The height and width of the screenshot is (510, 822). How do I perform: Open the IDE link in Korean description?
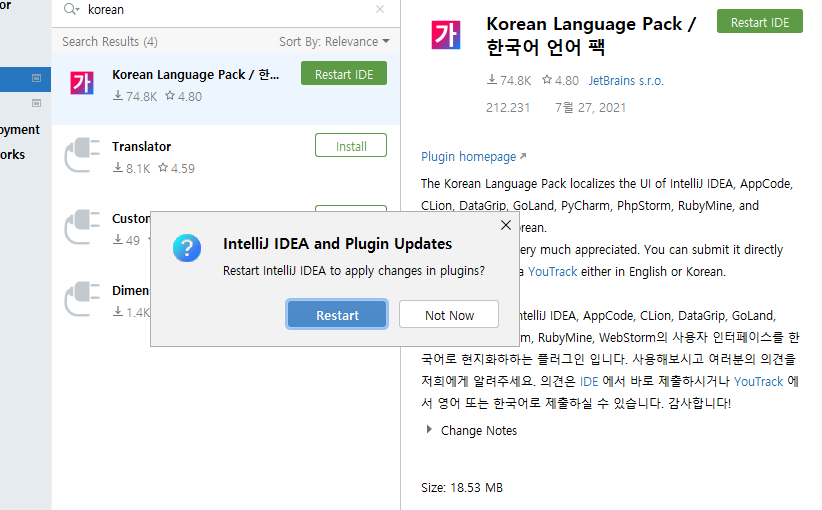pyautogui.click(x=589, y=382)
